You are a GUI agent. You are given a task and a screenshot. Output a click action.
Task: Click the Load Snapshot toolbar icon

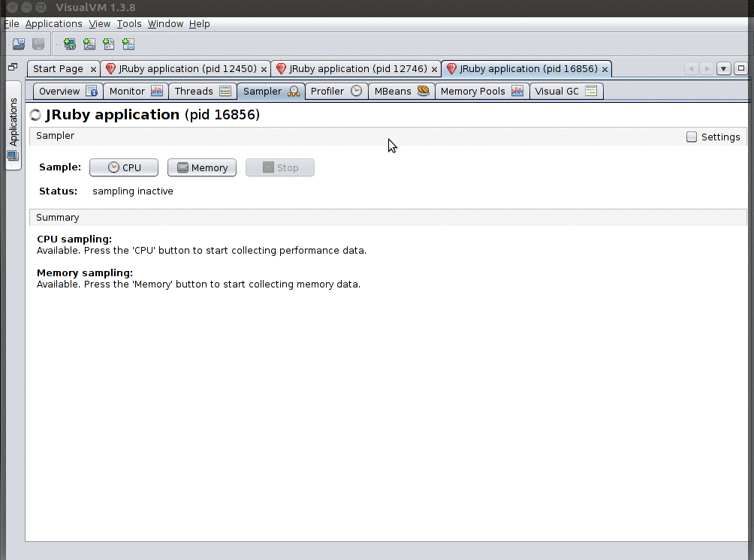[x=19, y=44]
